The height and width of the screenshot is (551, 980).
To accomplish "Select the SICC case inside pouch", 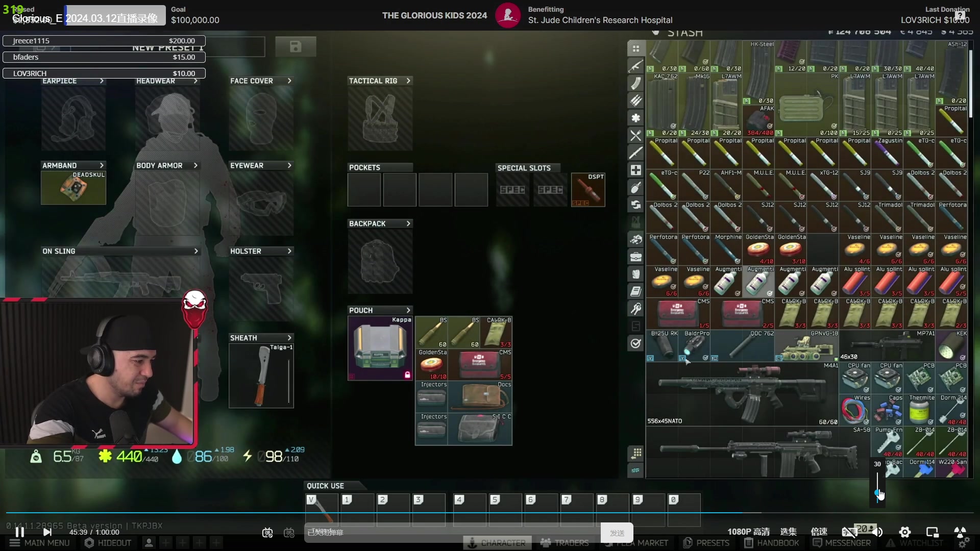I will point(480,429).
